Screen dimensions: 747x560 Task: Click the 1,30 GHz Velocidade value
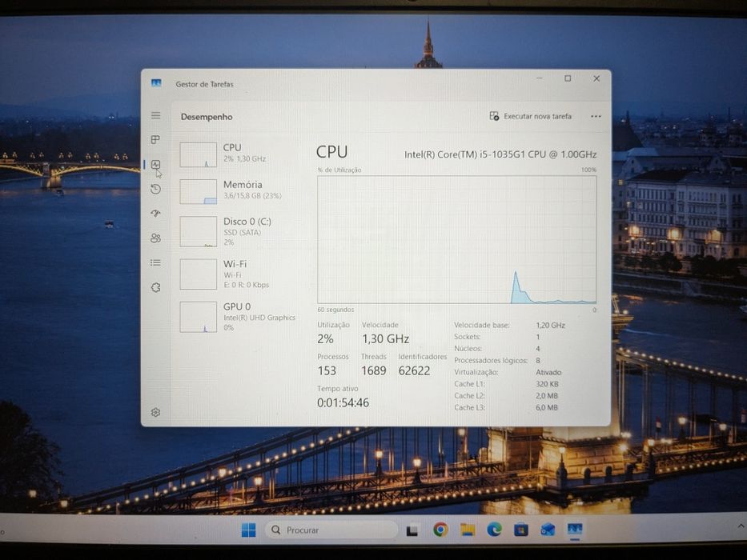point(385,339)
